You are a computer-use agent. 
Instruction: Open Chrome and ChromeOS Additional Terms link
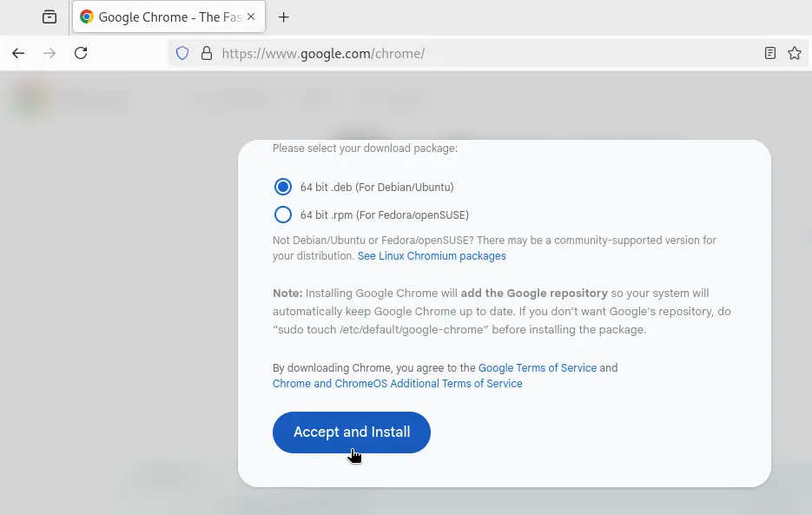tap(397, 383)
